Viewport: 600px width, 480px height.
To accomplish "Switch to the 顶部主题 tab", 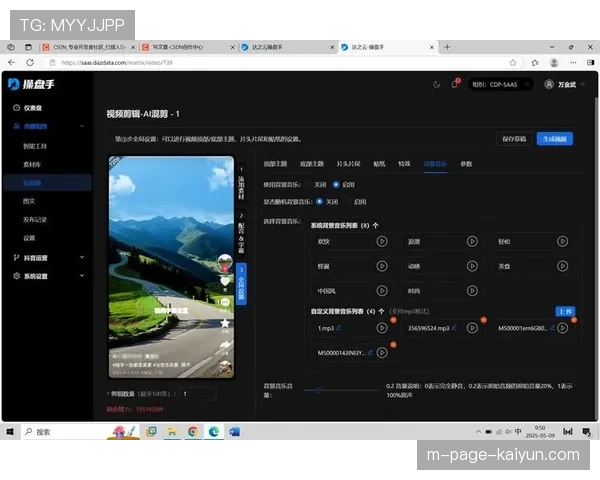I will click(275, 164).
